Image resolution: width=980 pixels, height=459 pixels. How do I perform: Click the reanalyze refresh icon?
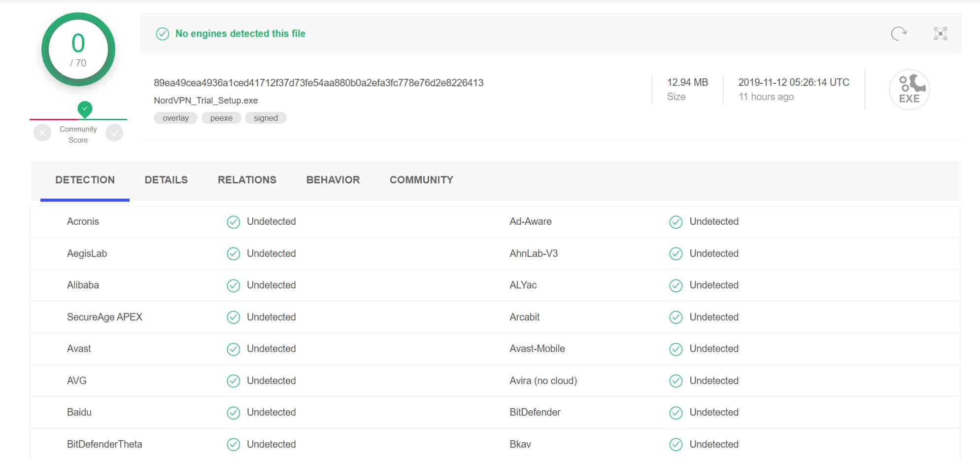click(x=899, y=34)
